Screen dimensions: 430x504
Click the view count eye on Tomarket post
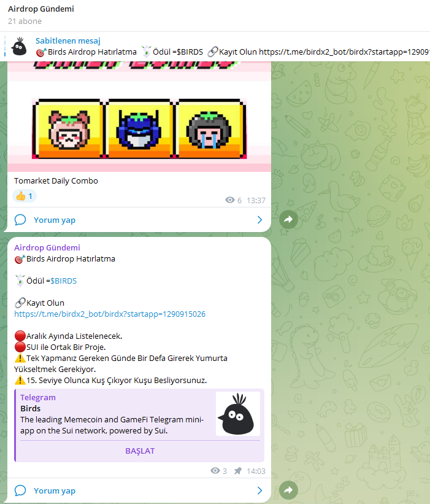pos(230,200)
